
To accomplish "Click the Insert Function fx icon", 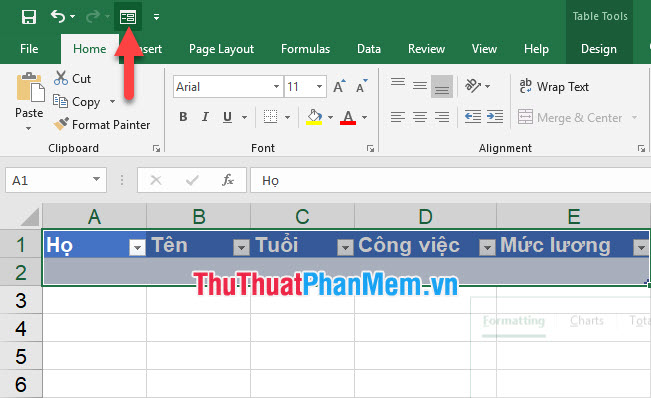I will 228,180.
